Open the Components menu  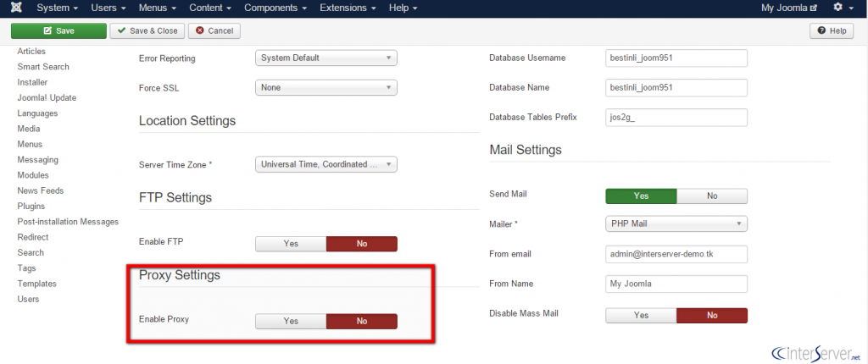point(277,8)
